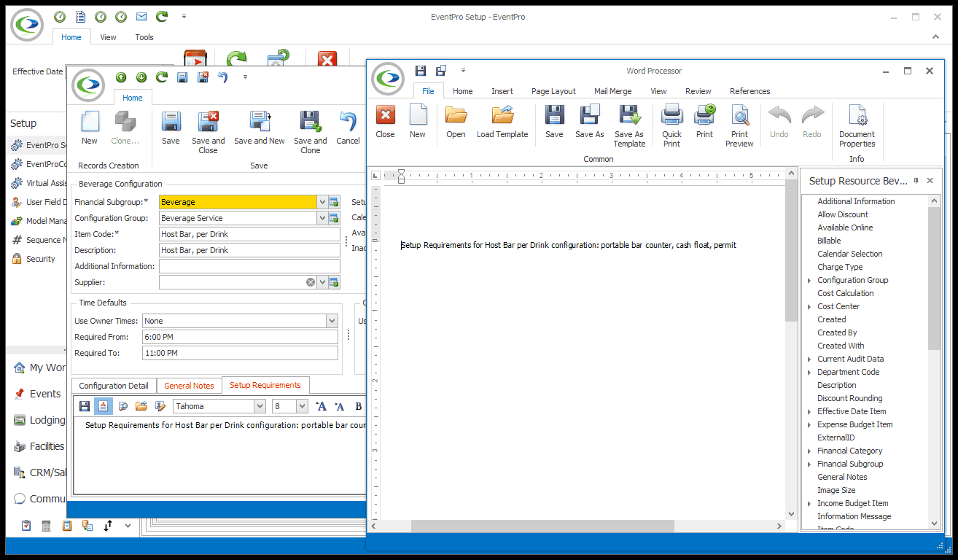Click the first-line indent marker on the ruler

400,173
